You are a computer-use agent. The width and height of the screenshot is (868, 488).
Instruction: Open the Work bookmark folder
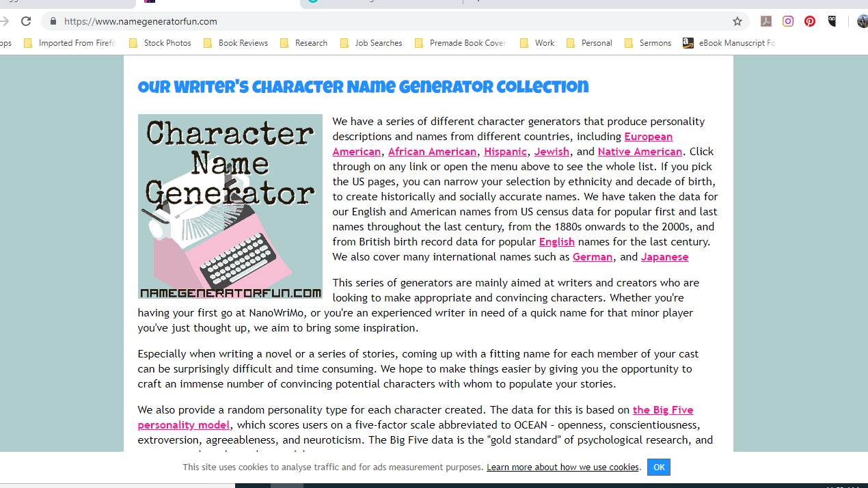point(537,43)
